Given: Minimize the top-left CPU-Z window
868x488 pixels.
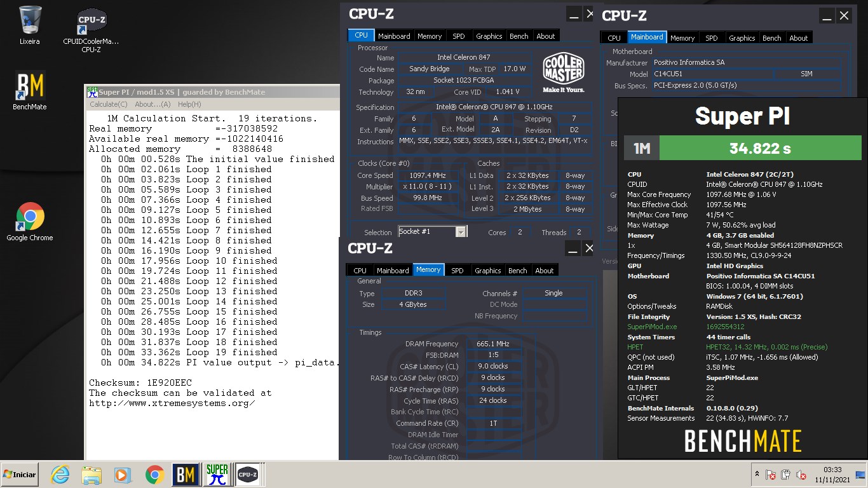Looking at the screenshot, I should tap(574, 15).
